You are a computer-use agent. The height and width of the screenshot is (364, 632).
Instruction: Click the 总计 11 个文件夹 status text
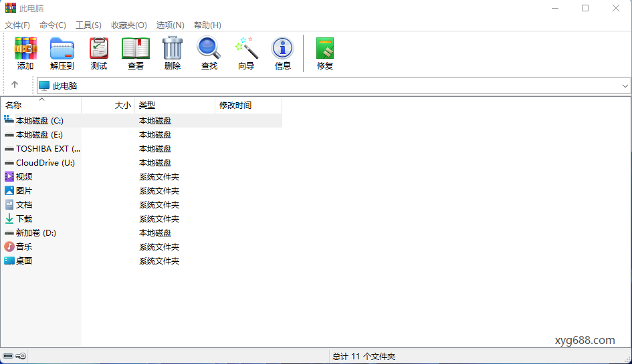click(364, 357)
